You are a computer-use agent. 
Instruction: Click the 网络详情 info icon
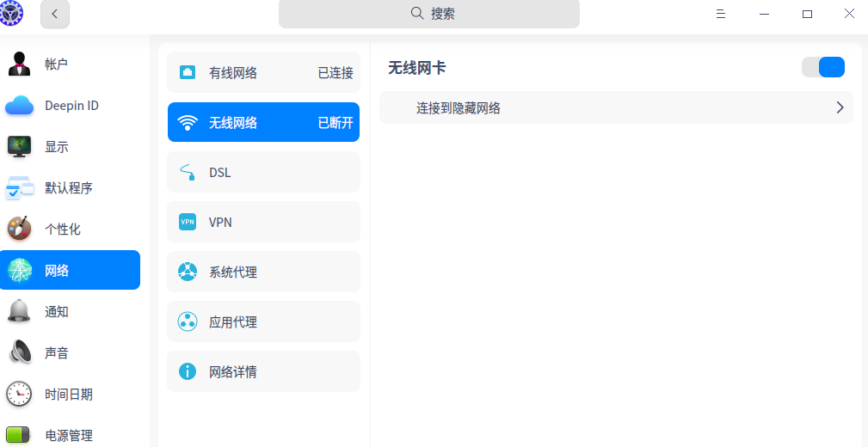coord(188,371)
